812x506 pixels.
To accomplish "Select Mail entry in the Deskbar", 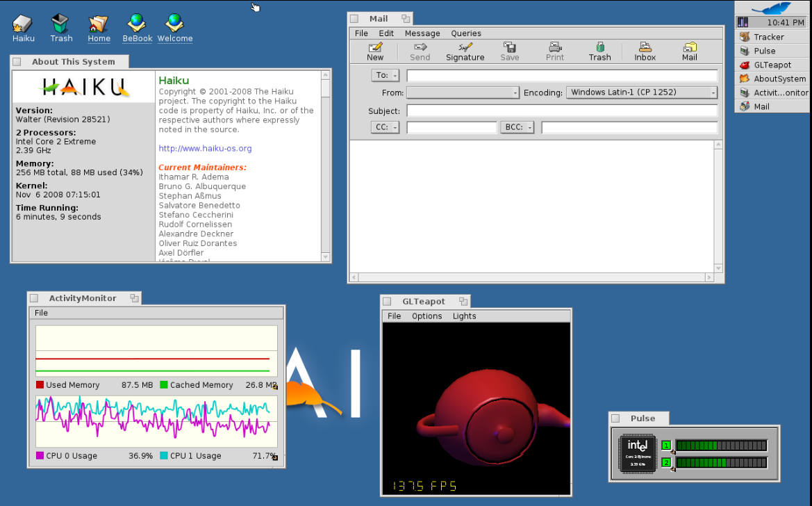I will pyautogui.click(x=772, y=106).
